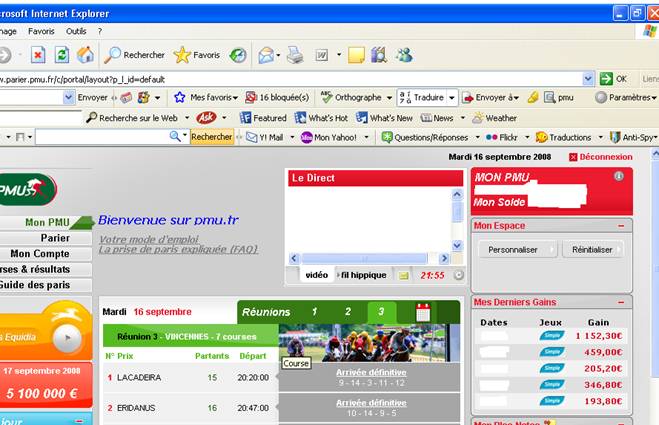Open the Traduire dropdown arrow
Image resolution: width=659 pixels, height=425 pixels.
click(451, 98)
